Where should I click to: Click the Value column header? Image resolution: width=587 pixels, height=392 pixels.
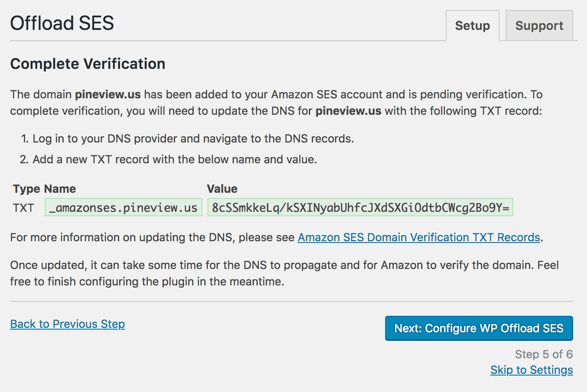pyautogui.click(x=222, y=189)
